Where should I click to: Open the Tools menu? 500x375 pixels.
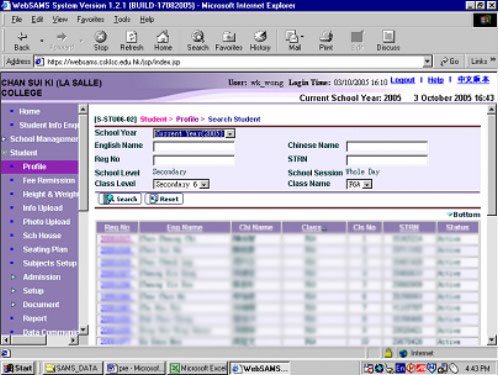tap(122, 20)
